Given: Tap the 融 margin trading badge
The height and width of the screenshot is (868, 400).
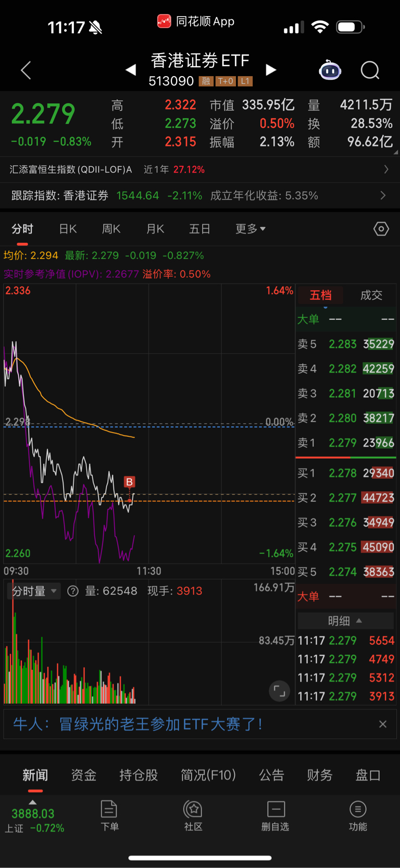Looking at the screenshot, I should 206,81.
